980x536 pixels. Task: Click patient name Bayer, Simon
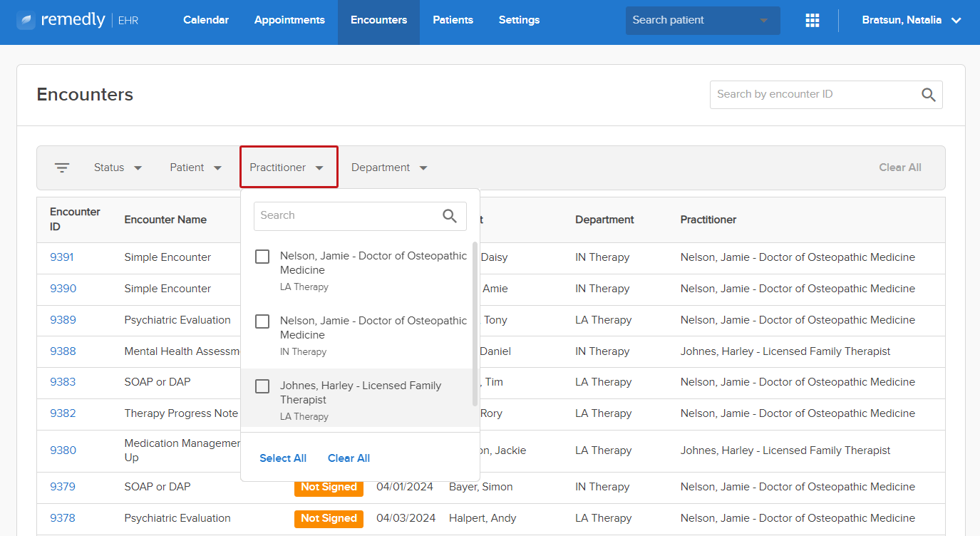(482, 487)
